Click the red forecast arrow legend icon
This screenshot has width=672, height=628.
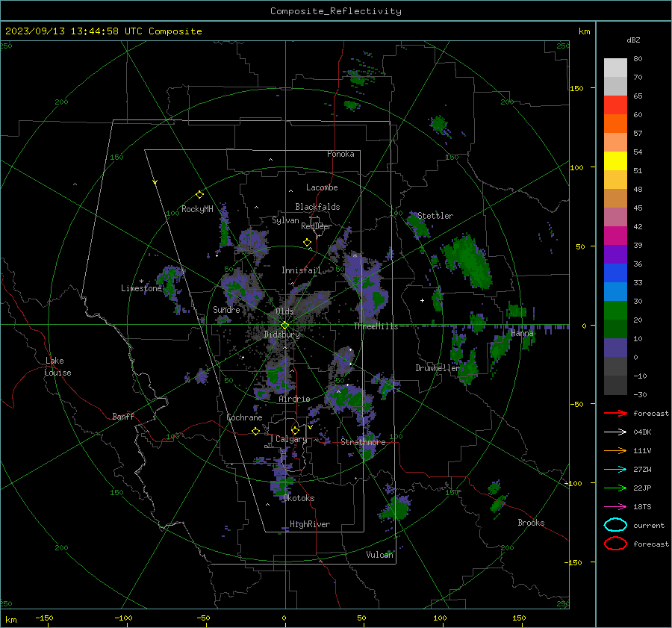click(615, 413)
